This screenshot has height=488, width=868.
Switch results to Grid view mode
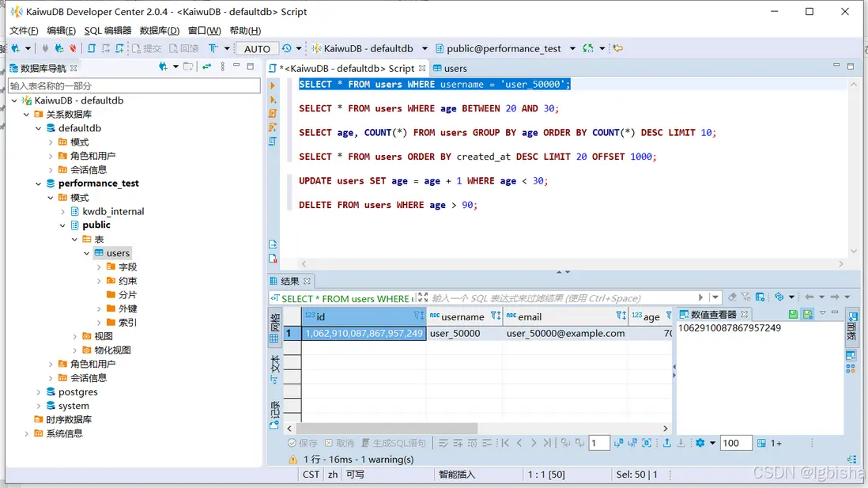pyautogui.click(x=274, y=323)
